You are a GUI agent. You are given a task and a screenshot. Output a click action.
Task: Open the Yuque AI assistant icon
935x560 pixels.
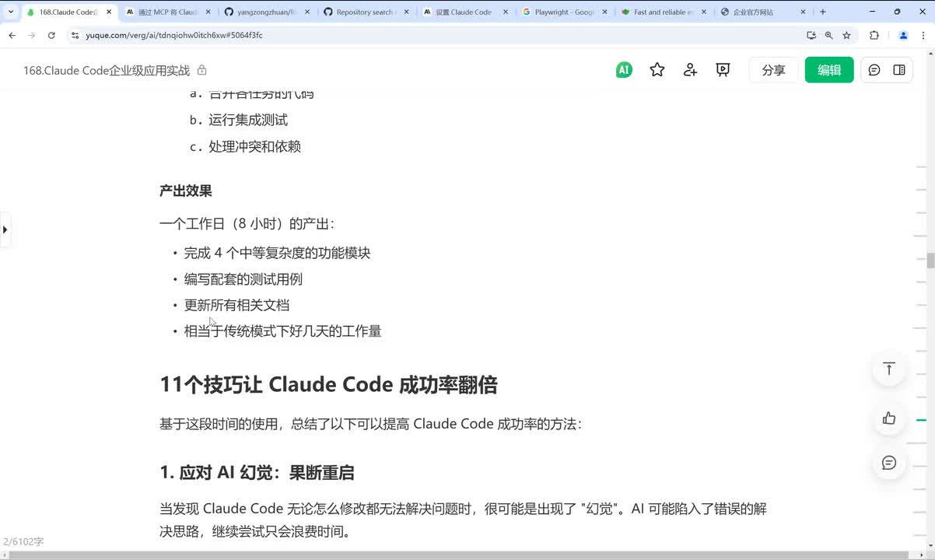624,70
